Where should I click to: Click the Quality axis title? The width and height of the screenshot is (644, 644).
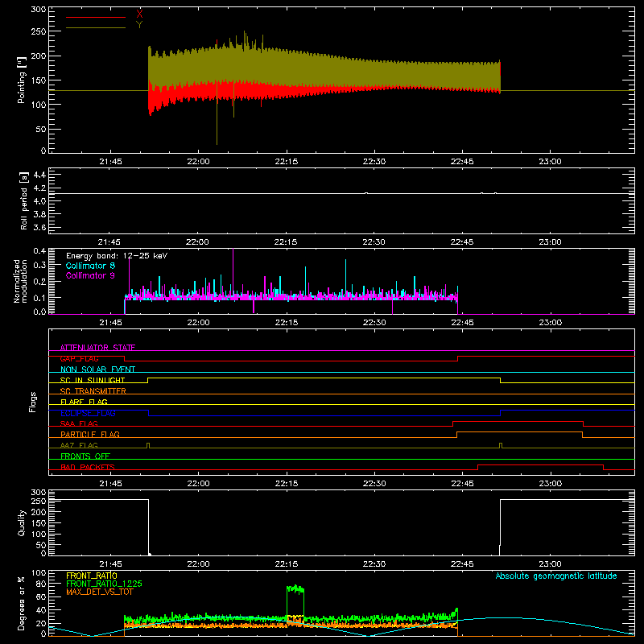22,522
